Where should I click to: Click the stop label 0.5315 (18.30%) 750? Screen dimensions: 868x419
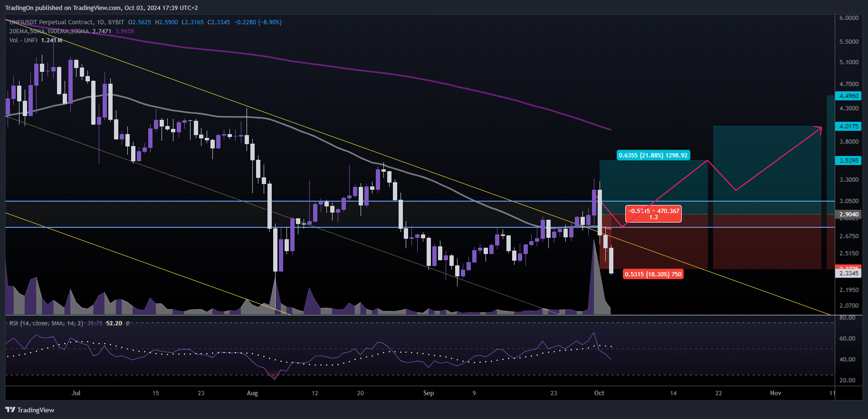653,274
